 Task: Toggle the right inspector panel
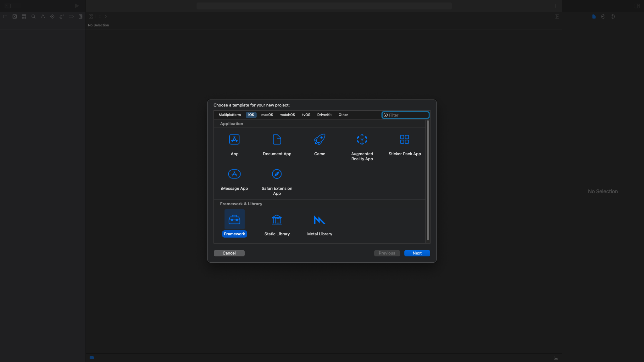(x=636, y=6)
